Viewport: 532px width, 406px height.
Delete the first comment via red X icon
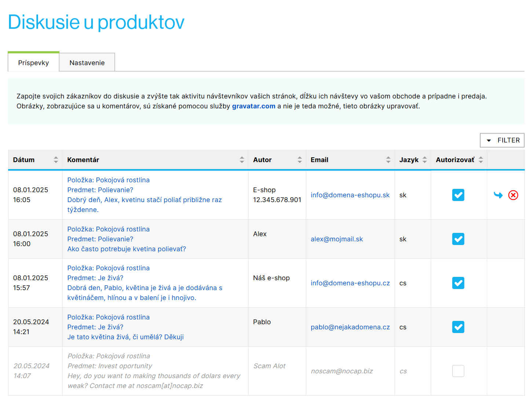click(513, 195)
